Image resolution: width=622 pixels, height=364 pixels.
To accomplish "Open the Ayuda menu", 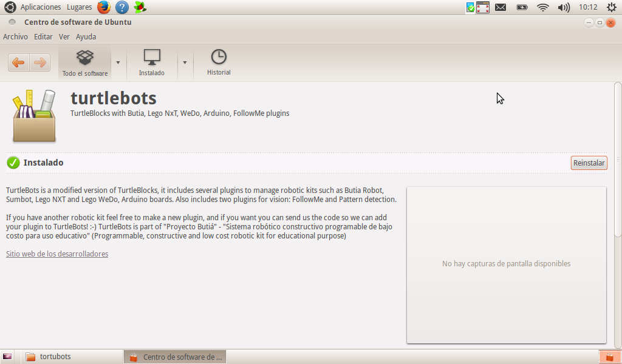I will 86,37.
